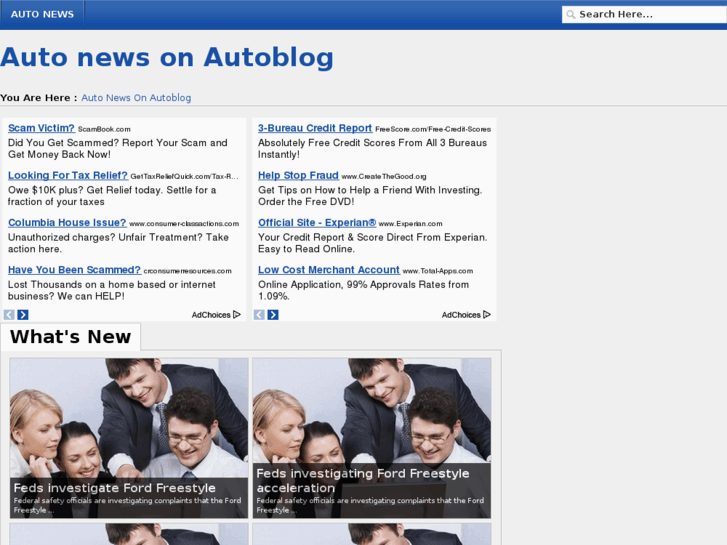This screenshot has height=545, width=727.
Task: Click the Auto news on Autoblog heading
Action: point(167,58)
